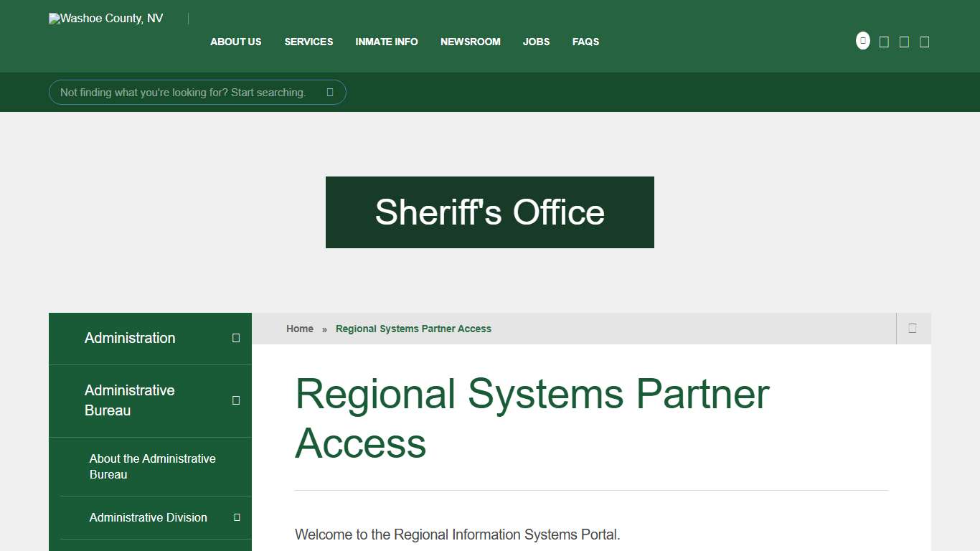
Task: Go to Home via breadcrumb link
Action: click(299, 328)
